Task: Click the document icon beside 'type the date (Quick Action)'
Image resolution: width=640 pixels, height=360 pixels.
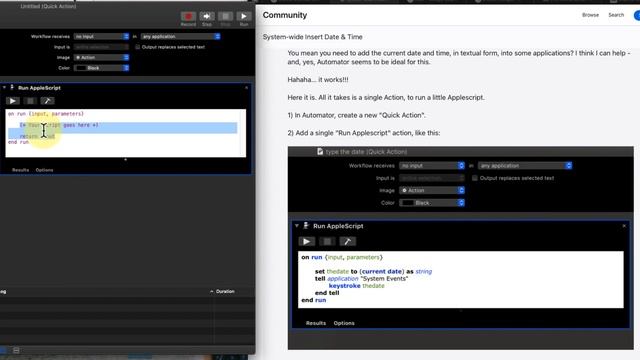Action: 320,151
